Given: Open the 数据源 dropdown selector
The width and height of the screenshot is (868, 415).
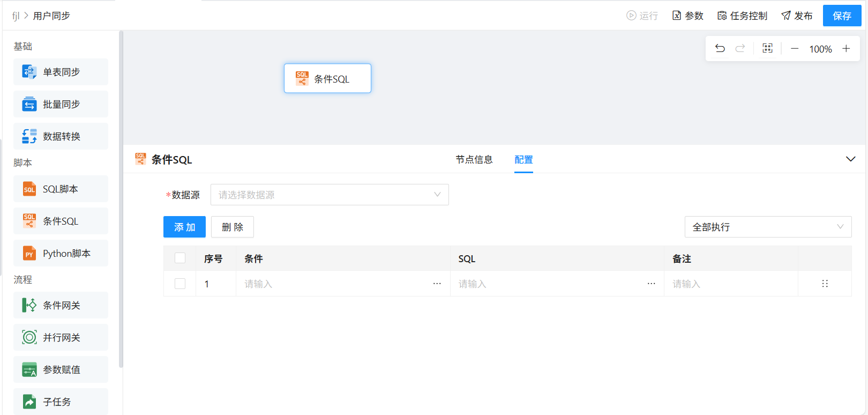Looking at the screenshot, I should click(x=330, y=195).
